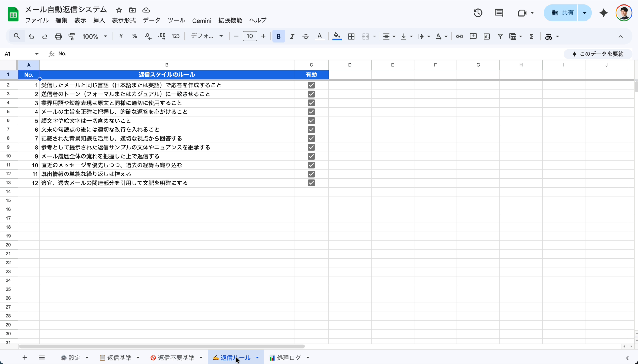The width and height of the screenshot is (638, 364).
Task: Open the insert chart tool
Action: pos(486,36)
